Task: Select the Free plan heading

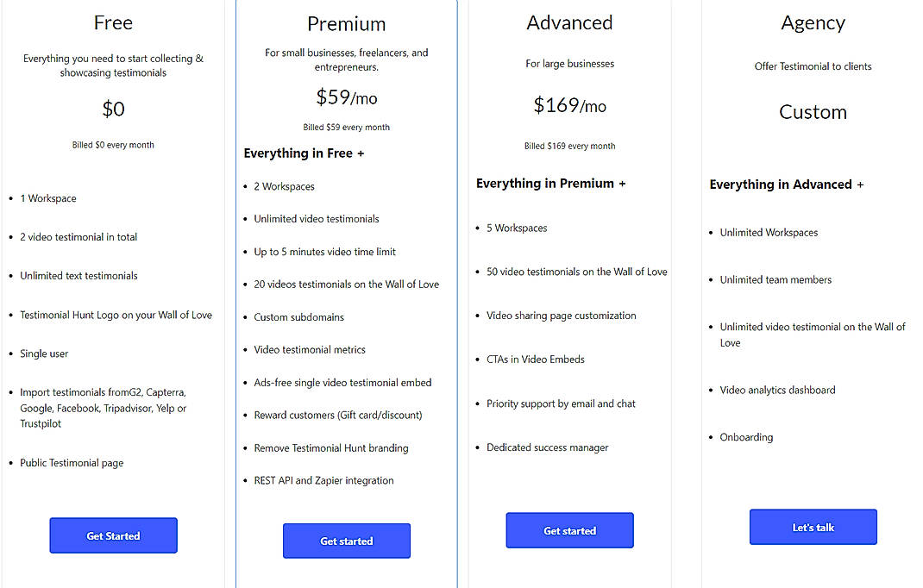Action: tap(113, 22)
